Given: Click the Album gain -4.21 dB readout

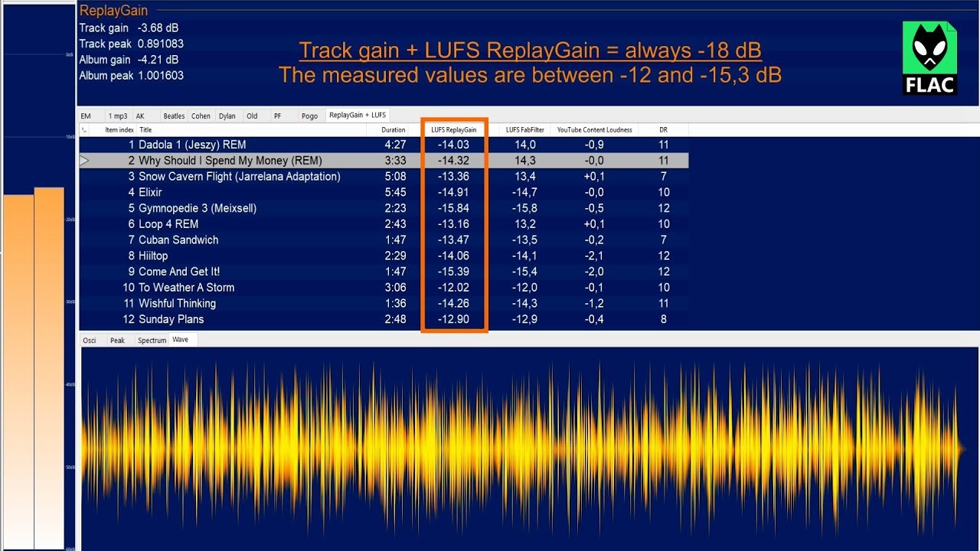Looking at the screenshot, I should (x=129, y=60).
